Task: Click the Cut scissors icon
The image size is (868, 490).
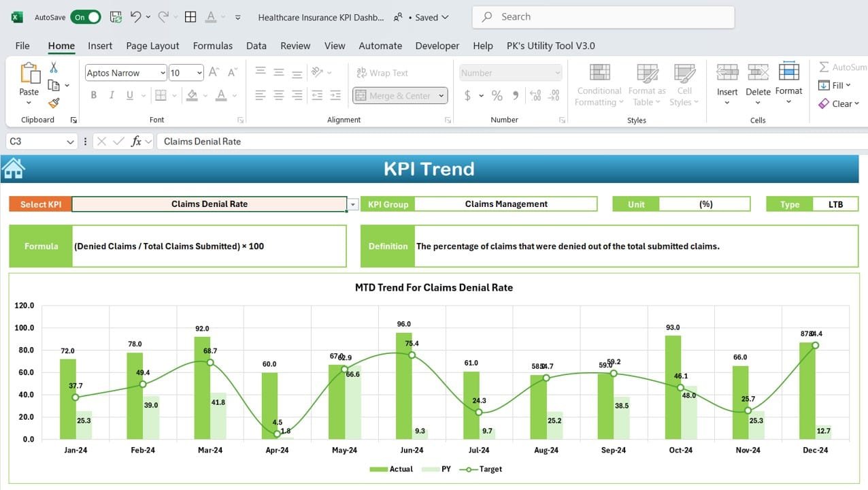Action: [x=54, y=67]
